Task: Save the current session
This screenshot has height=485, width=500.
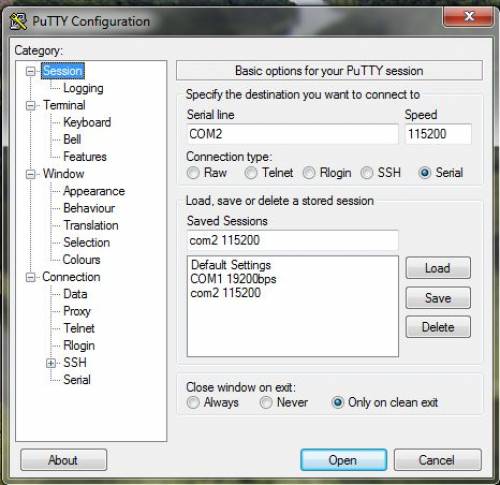Action: click(x=438, y=298)
